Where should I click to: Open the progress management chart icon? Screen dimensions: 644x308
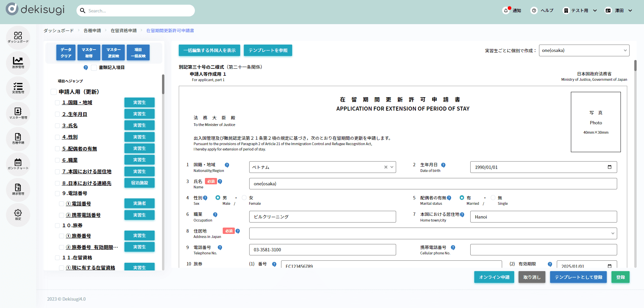pos(18,62)
